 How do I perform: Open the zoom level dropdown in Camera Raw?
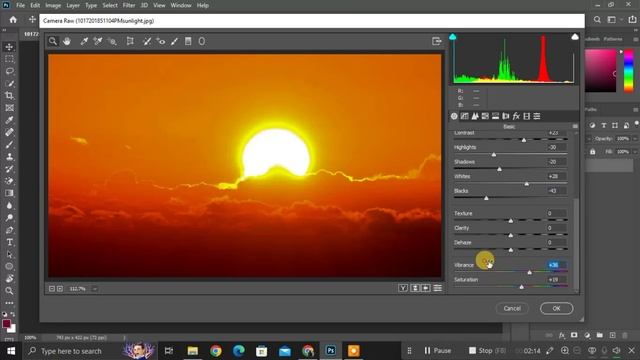click(95, 289)
